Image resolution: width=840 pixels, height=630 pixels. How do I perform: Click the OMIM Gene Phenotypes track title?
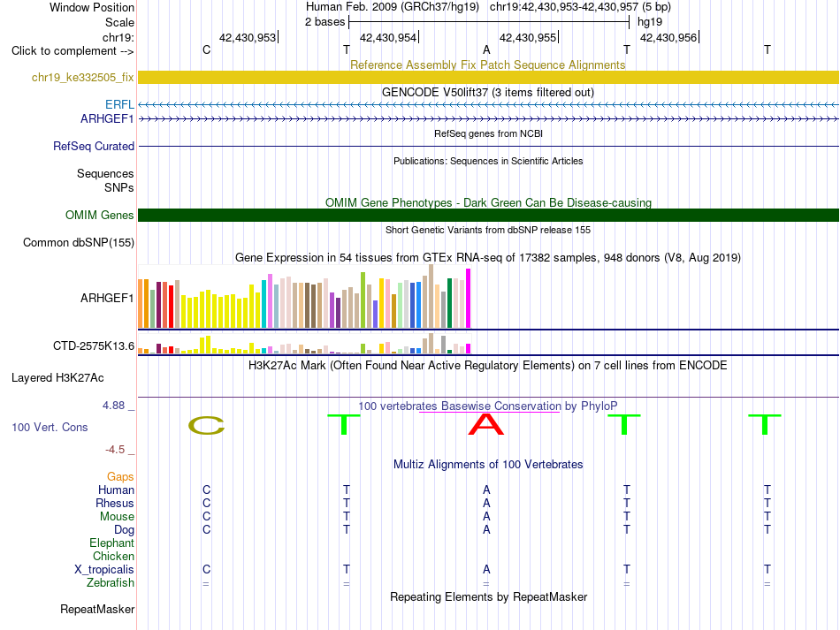click(x=488, y=203)
